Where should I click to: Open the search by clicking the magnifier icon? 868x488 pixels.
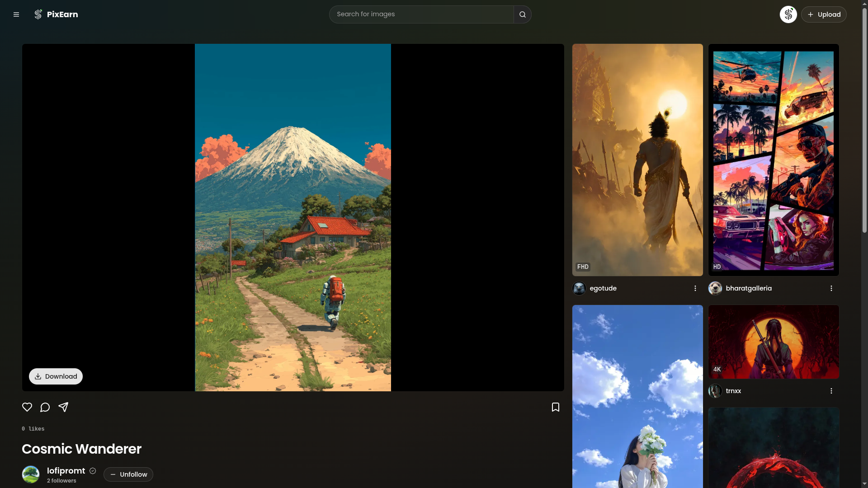522,14
